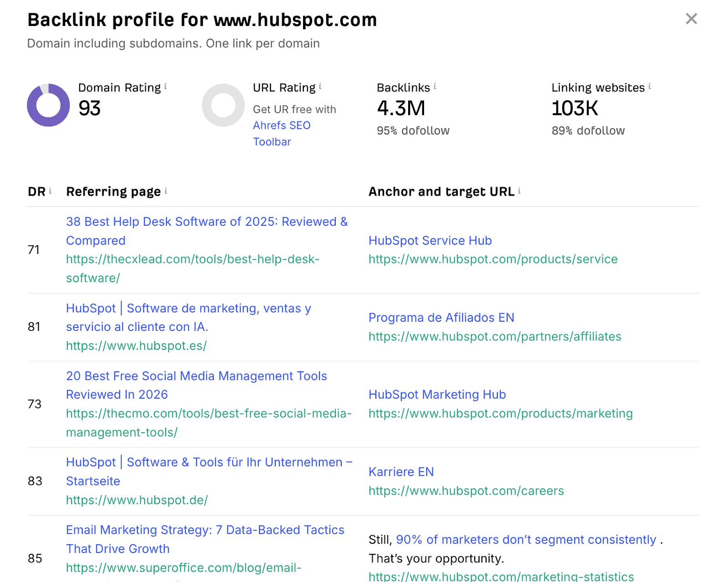Click the Karriere EN anchor link

(401, 472)
